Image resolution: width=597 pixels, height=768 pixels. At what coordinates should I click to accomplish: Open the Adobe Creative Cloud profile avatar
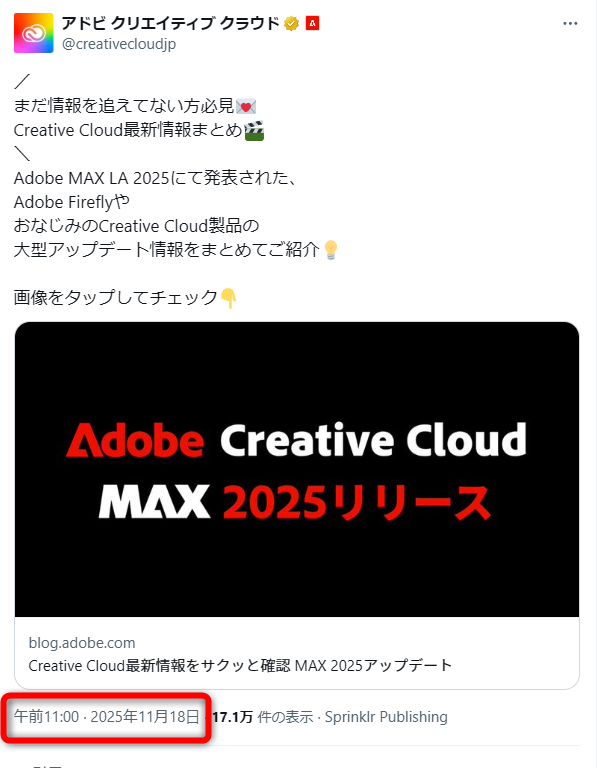(33, 33)
